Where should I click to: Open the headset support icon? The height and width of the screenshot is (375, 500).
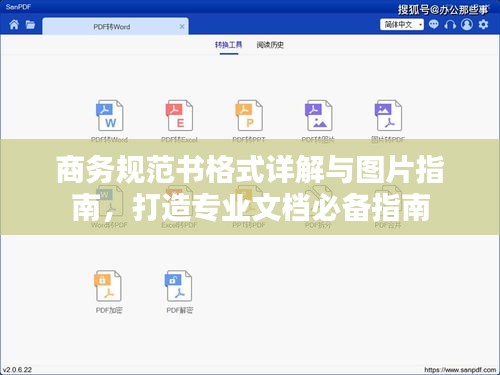click(450, 25)
